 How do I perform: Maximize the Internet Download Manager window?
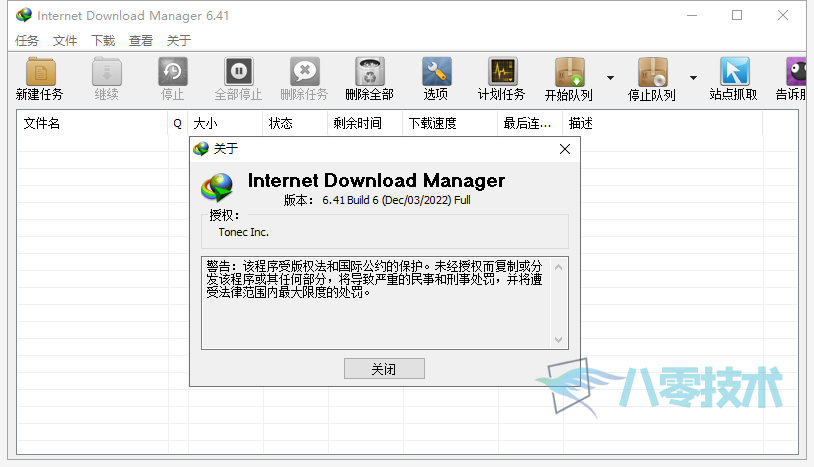click(x=737, y=16)
